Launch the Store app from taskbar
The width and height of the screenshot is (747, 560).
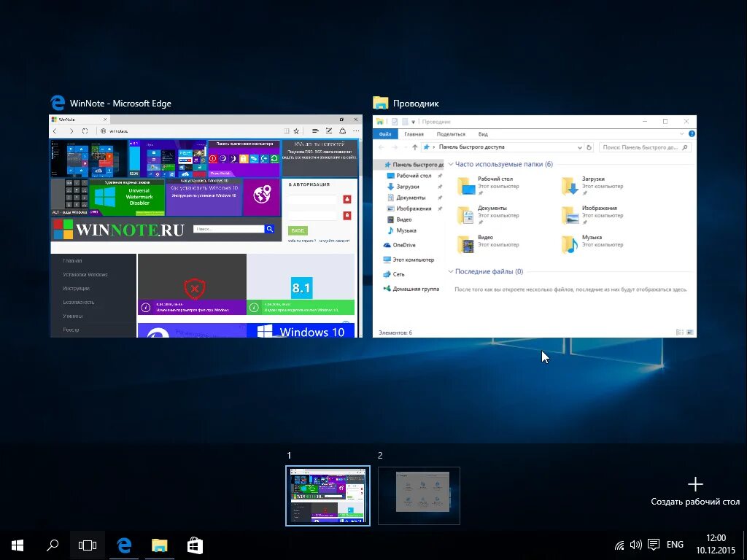195,545
